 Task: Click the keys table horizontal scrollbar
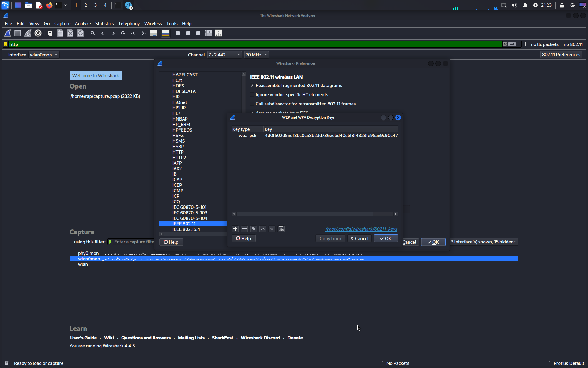point(305,214)
